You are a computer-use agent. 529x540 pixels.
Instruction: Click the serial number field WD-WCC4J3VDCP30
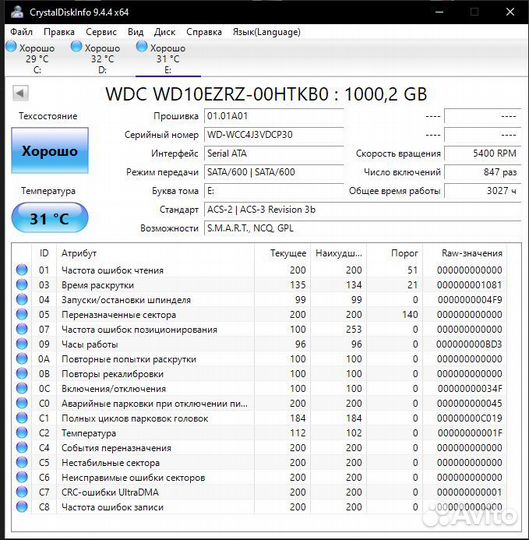(x=274, y=135)
